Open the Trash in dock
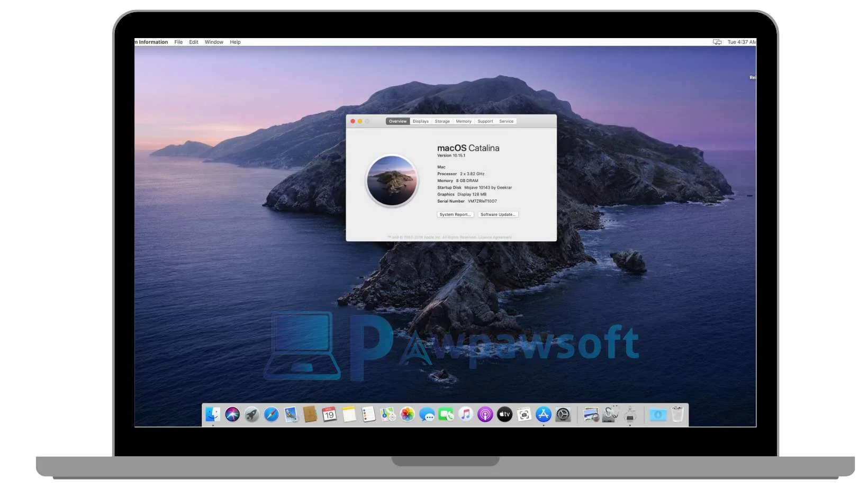This screenshot has height=489, width=868. pos(677,414)
